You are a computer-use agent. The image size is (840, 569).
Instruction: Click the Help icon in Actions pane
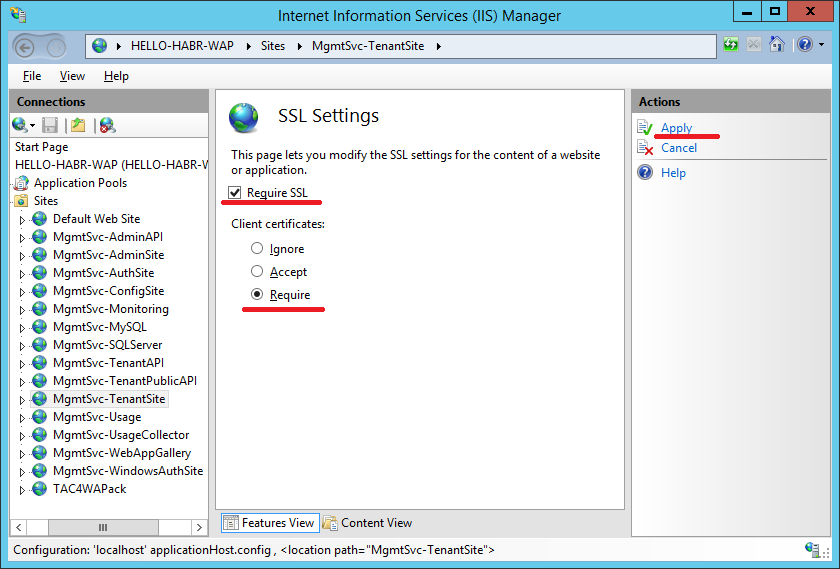(645, 173)
